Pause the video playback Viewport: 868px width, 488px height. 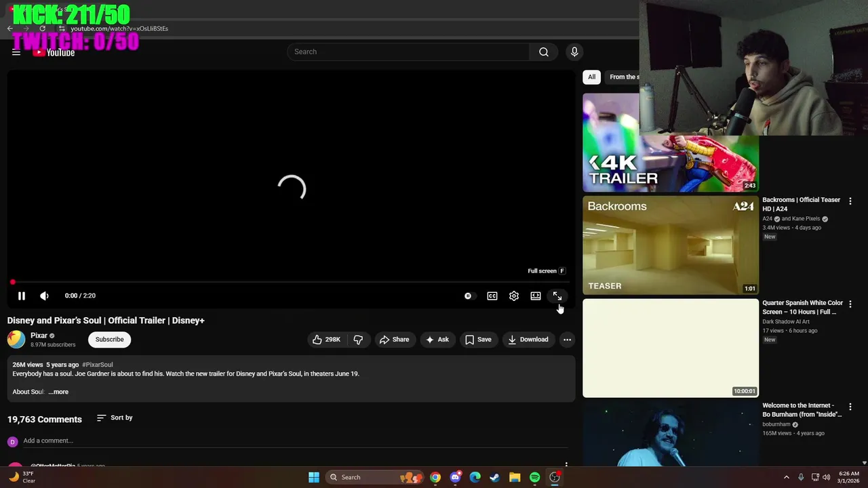(x=22, y=296)
